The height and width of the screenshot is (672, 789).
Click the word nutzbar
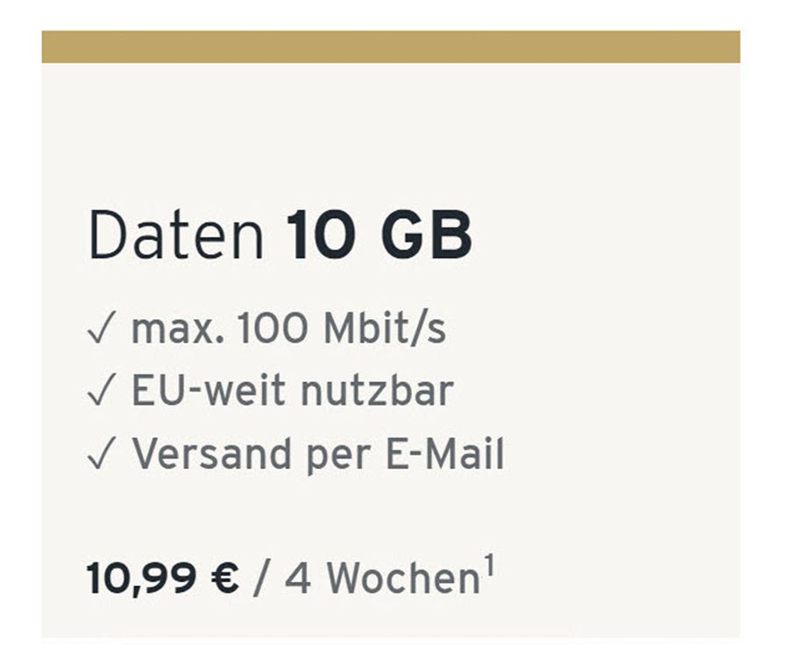pos(377,391)
